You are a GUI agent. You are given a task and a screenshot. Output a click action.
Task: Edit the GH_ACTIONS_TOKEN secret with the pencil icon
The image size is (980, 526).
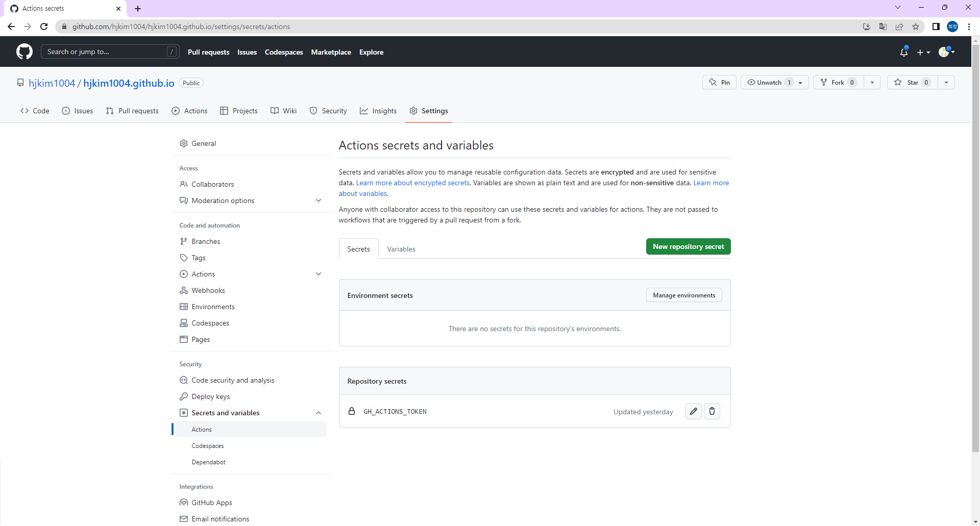pyautogui.click(x=693, y=411)
